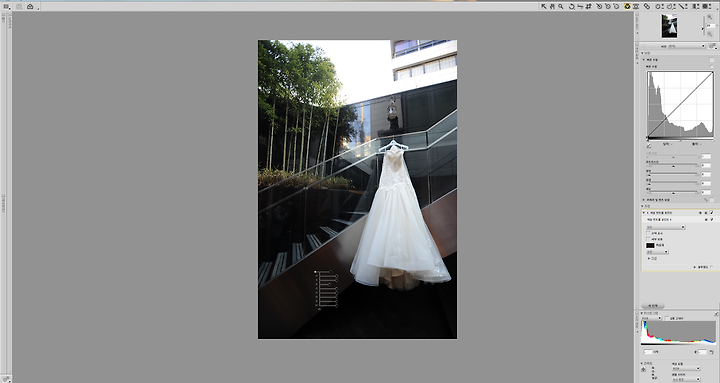
Task: Toggle the sub-row color control point checkmark
Action: coord(712,220)
